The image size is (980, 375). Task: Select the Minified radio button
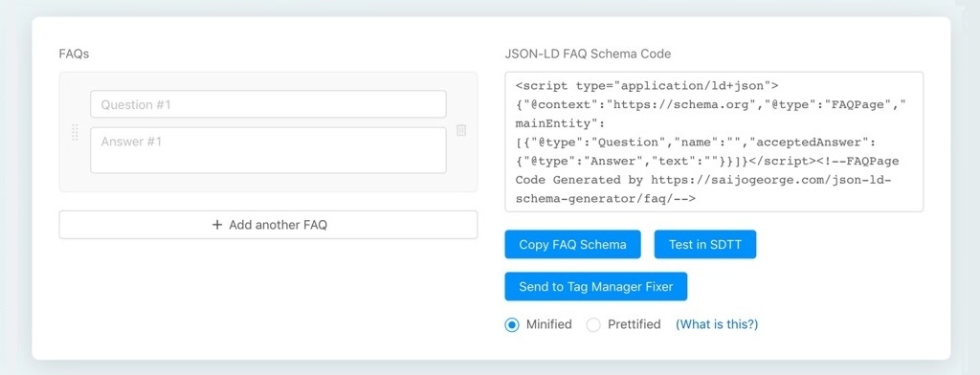512,324
